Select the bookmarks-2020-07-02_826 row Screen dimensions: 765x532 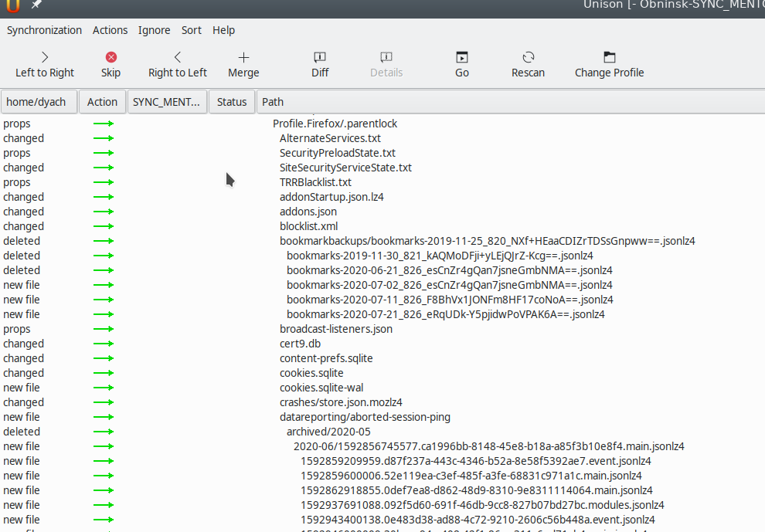[382, 285]
